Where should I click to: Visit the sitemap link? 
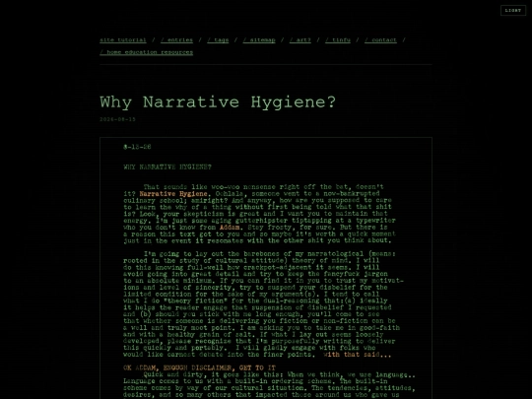(259, 40)
